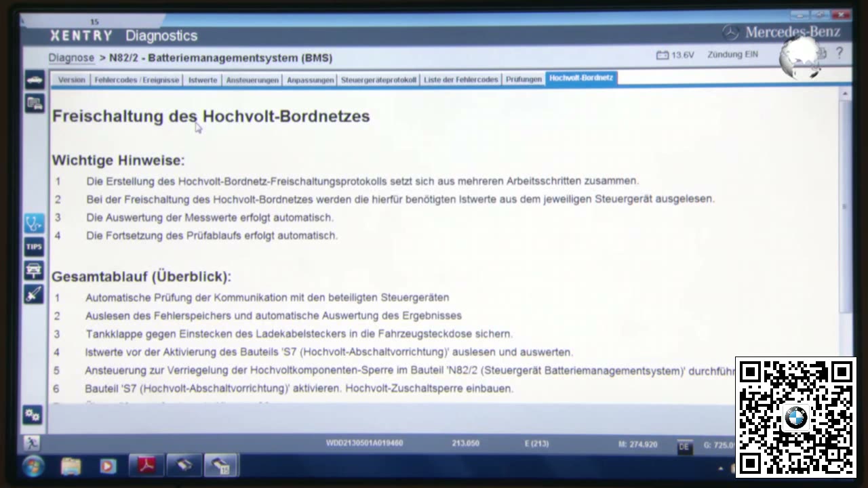
Task: Go back via the Diagnose breadcrumb link
Action: 71,58
